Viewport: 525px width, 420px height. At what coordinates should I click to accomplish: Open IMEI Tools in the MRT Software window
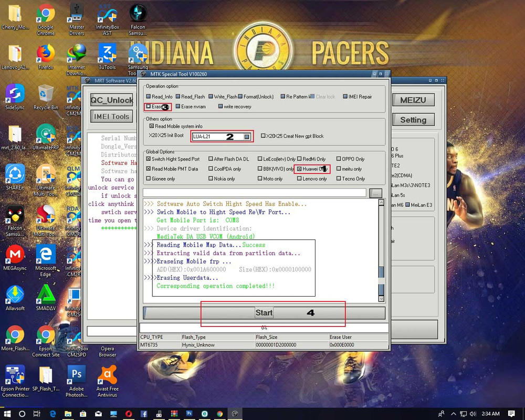tap(111, 117)
